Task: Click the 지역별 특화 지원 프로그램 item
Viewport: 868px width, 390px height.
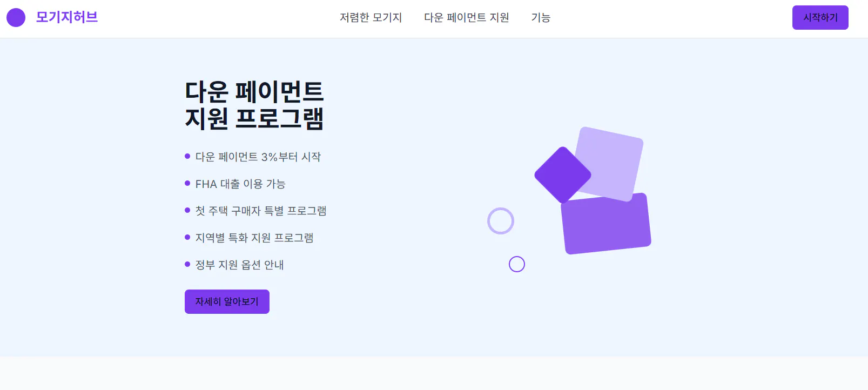Action: (x=255, y=238)
